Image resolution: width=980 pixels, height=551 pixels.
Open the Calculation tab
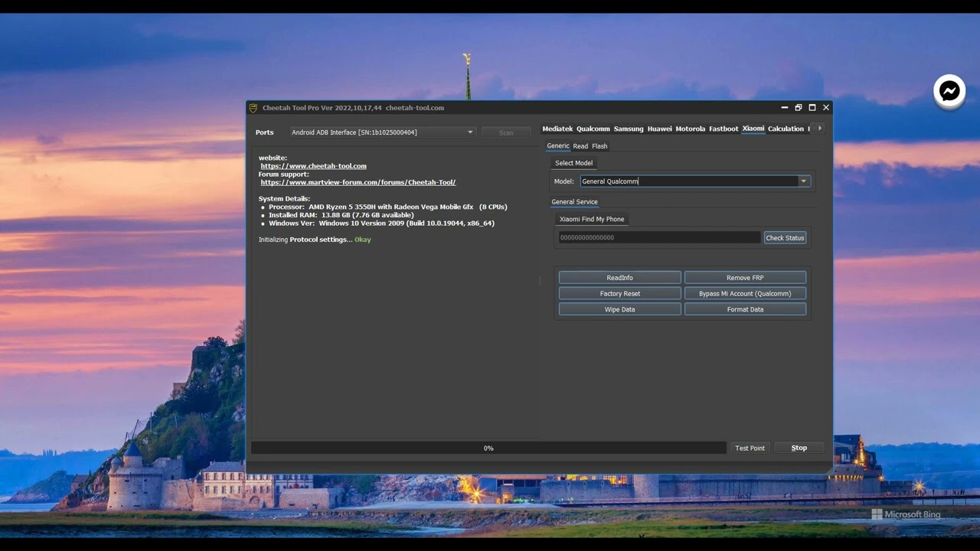[x=786, y=129]
